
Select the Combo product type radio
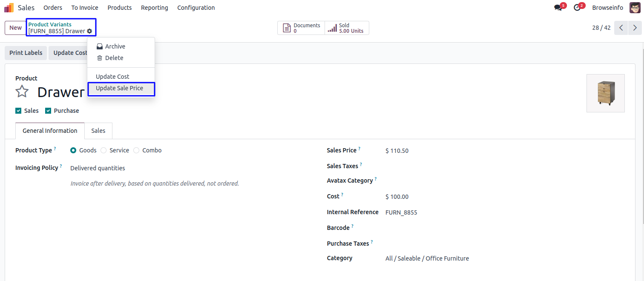136,150
